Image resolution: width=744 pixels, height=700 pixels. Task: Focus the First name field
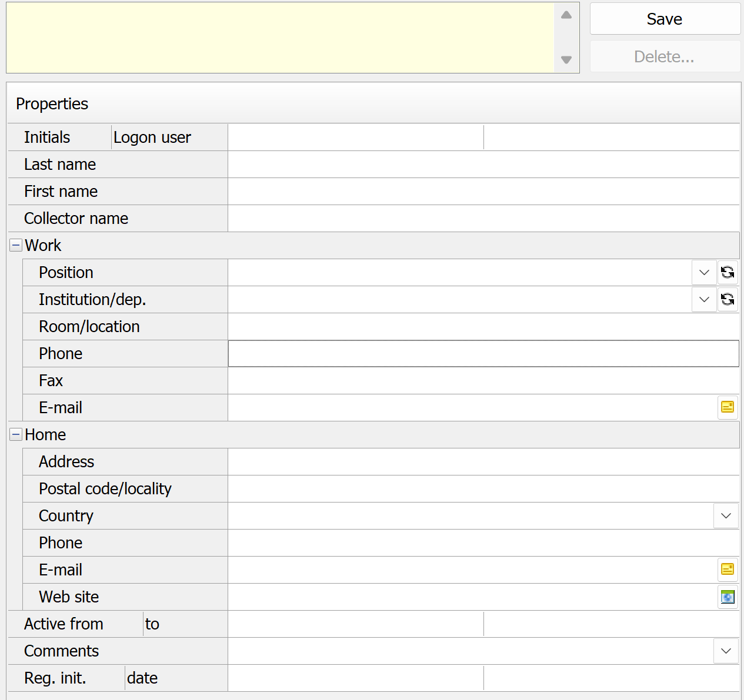coord(483,192)
